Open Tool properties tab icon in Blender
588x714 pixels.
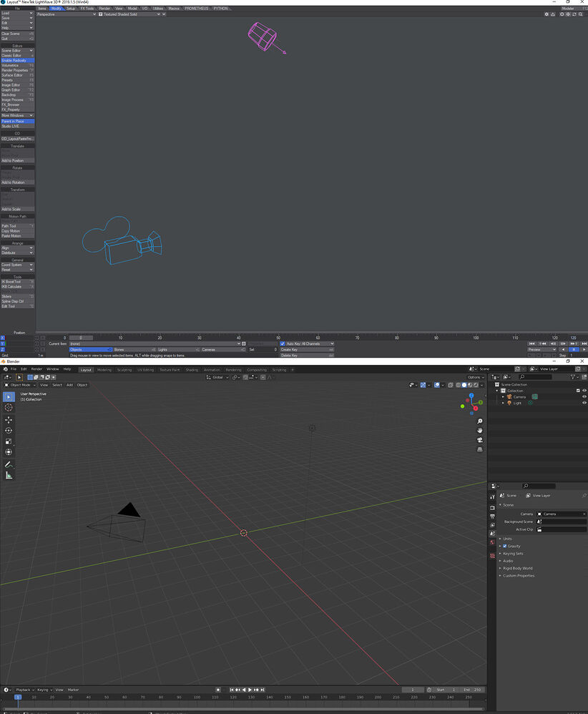(492, 497)
